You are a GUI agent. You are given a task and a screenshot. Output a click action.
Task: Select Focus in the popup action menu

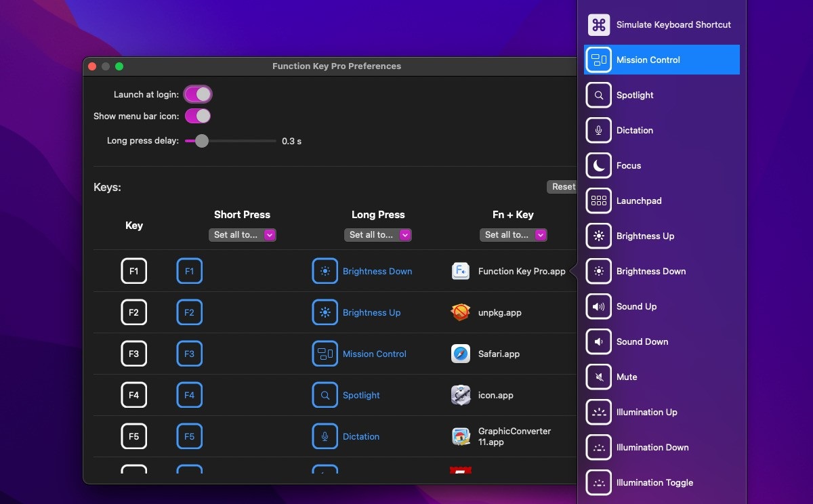point(662,165)
